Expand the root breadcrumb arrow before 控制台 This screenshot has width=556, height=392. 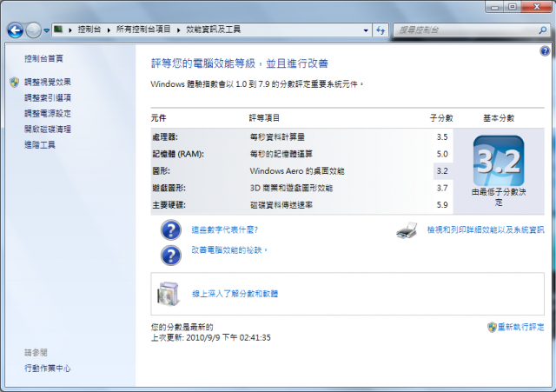pyautogui.click(x=70, y=30)
